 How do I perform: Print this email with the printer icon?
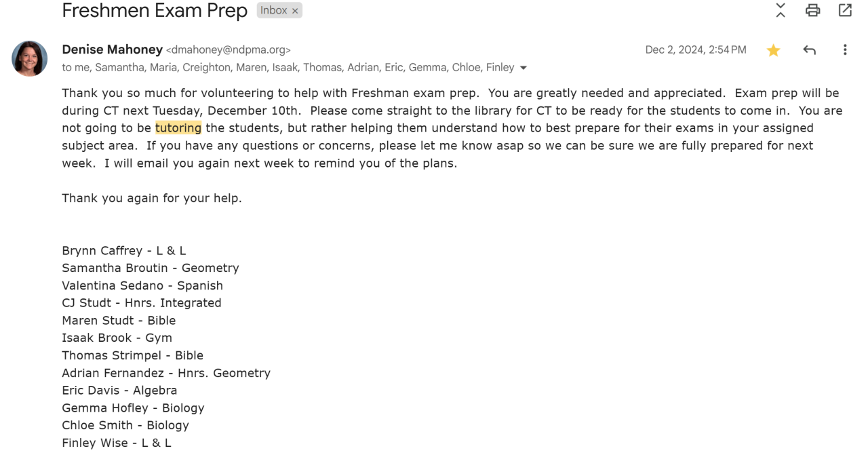click(x=812, y=10)
